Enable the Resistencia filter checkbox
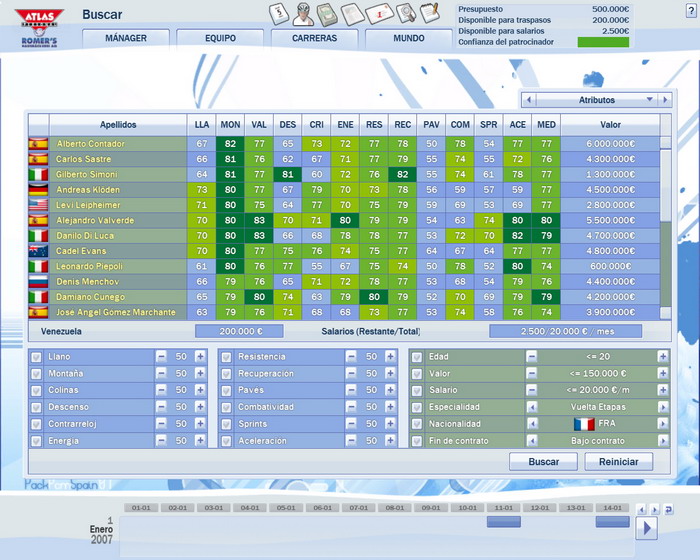 (x=226, y=356)
